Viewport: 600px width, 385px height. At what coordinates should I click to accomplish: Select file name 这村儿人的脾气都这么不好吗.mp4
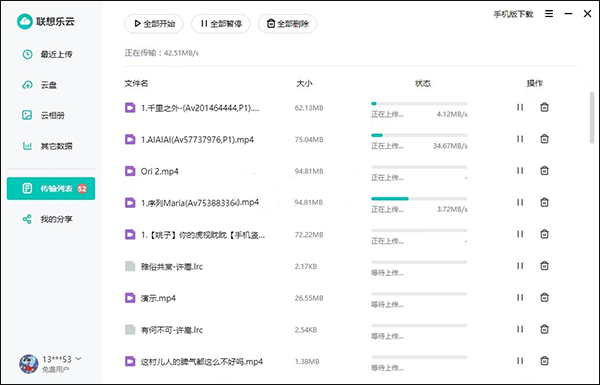click(x=202, y=362)
